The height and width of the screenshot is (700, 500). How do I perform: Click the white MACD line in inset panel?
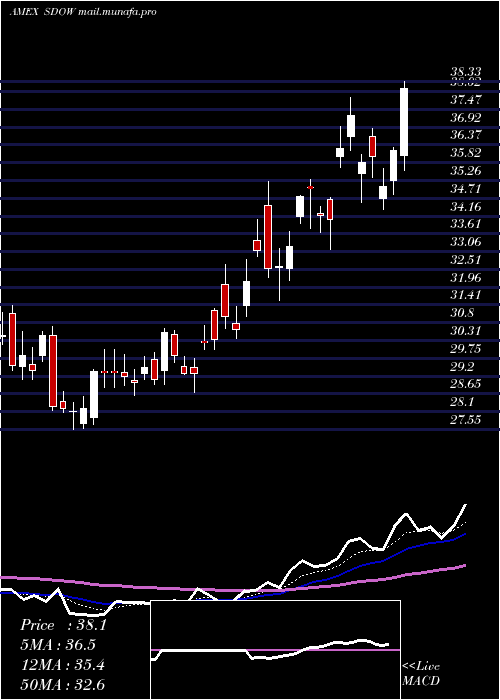(270, 650)
